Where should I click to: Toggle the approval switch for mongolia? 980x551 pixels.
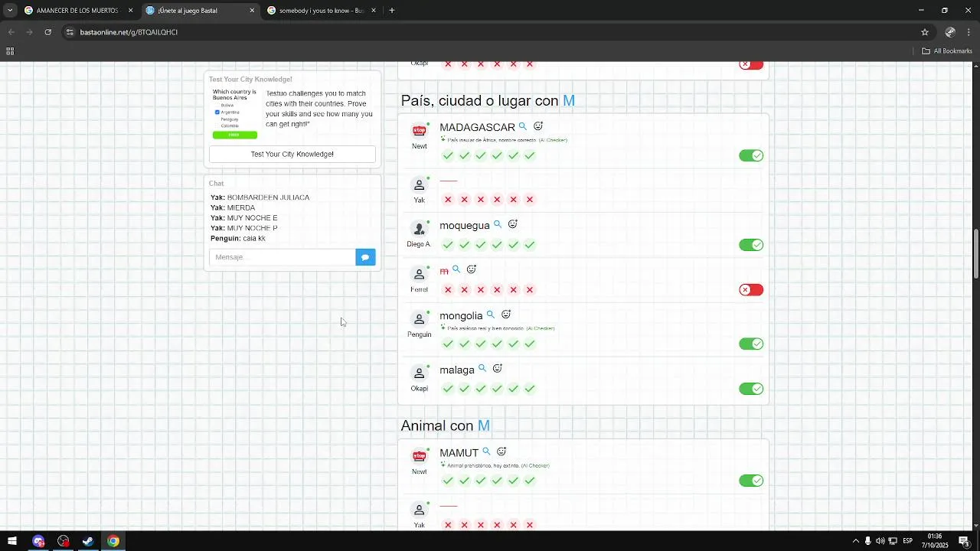click(x=751, y=344)
